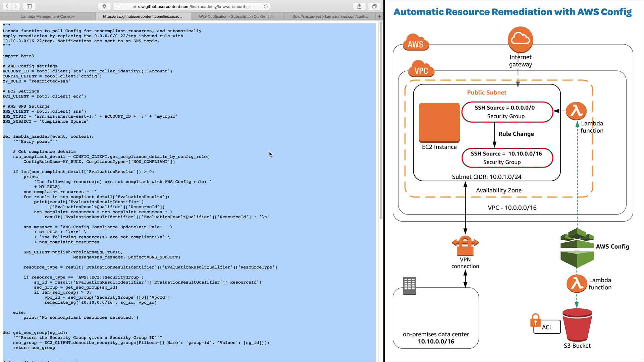Viewport: 644px width, 362px height.
Task: Show the Safari sidebar
Action: pos(29,6)
